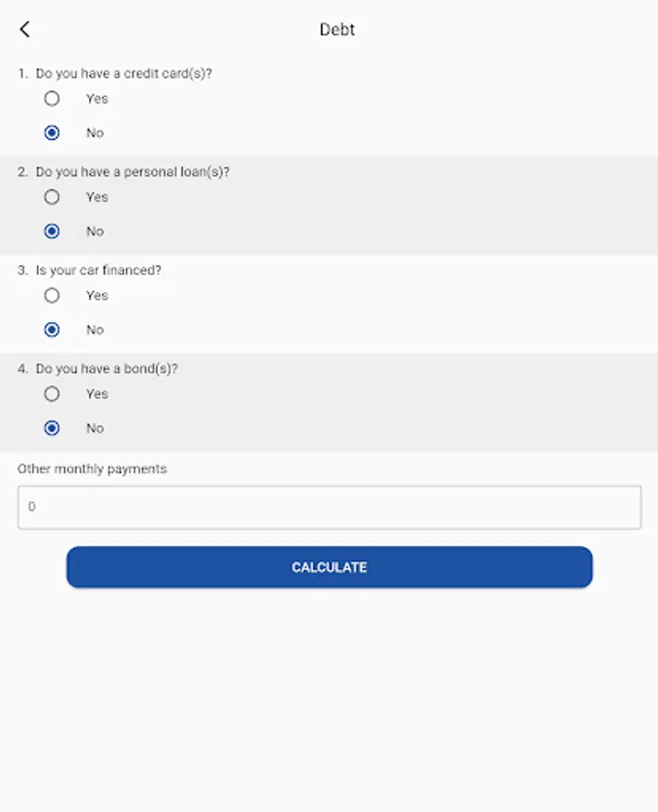Focus the Other monthly payments input field

[x=329, y=507]
